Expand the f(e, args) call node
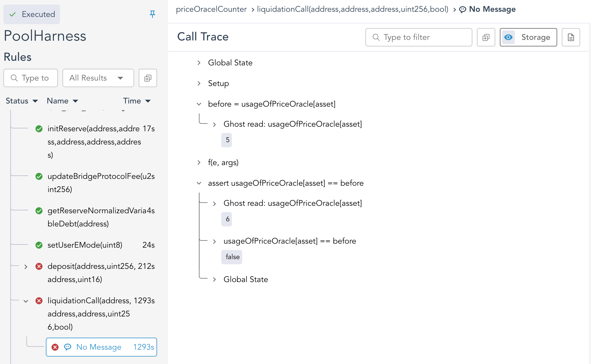 [199, 163]
